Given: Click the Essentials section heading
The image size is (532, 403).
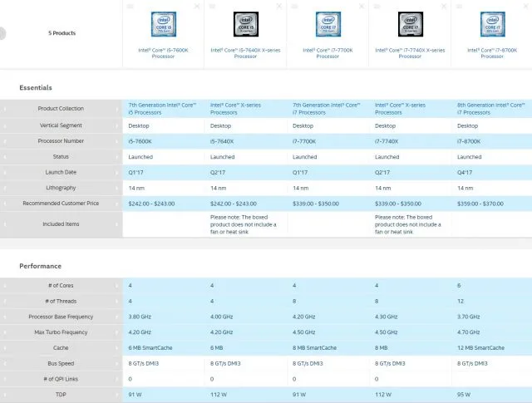Looking at the screenshot, I should pyautogui.click(x=36, y=88).
